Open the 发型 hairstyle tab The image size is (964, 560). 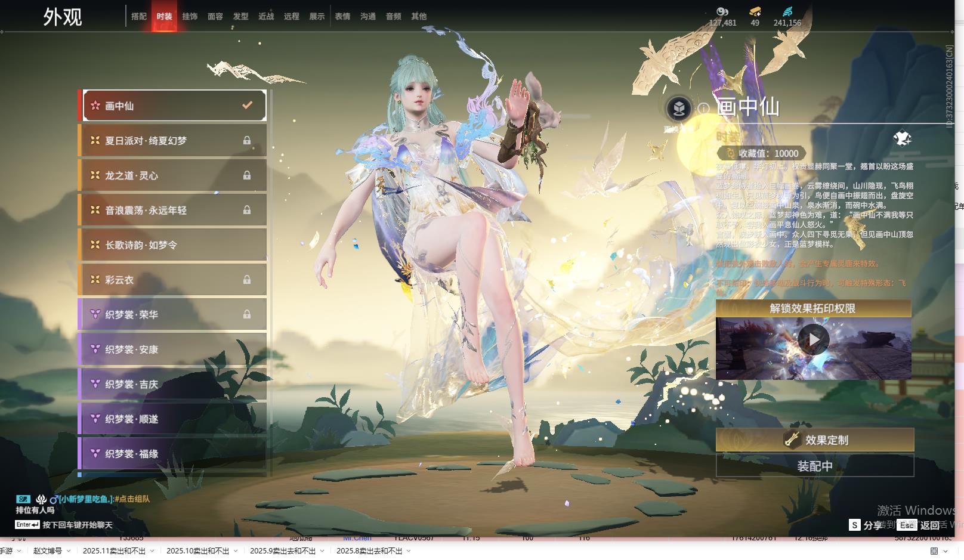[x=240, y=17]
